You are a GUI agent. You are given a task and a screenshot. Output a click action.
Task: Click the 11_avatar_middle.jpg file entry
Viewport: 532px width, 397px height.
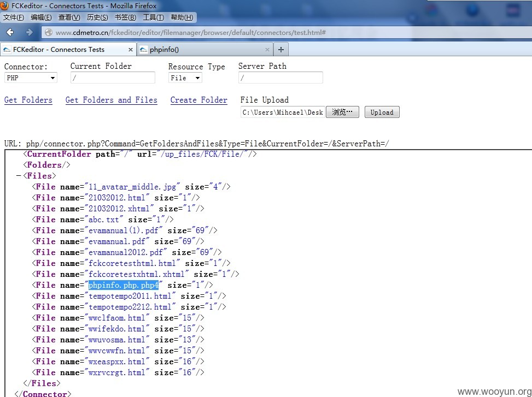click(131, 187)
